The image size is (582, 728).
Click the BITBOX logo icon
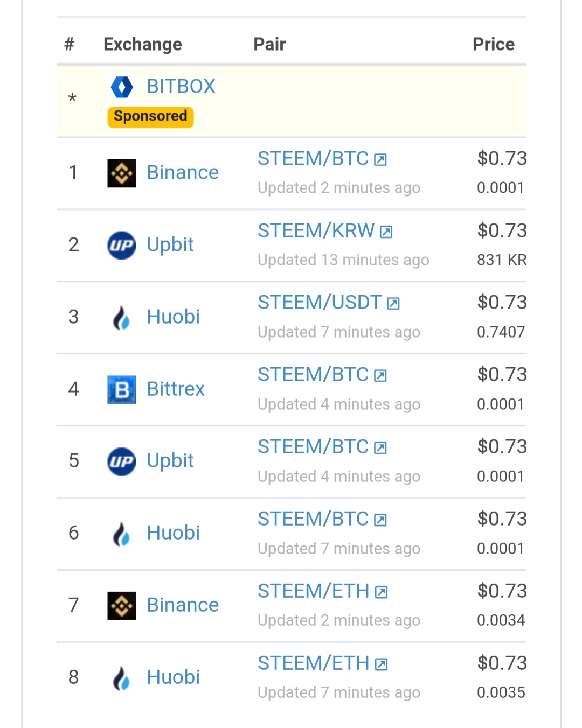click(x=122, y=87)
